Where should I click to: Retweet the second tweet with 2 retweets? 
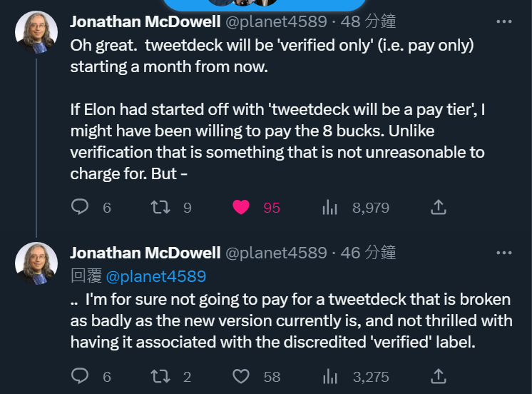160,376
